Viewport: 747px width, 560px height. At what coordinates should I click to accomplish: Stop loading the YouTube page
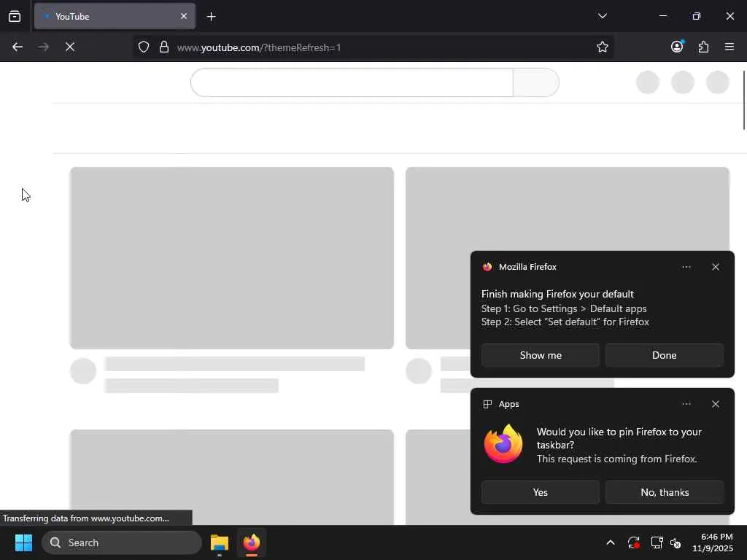click(x=70, y=47)
